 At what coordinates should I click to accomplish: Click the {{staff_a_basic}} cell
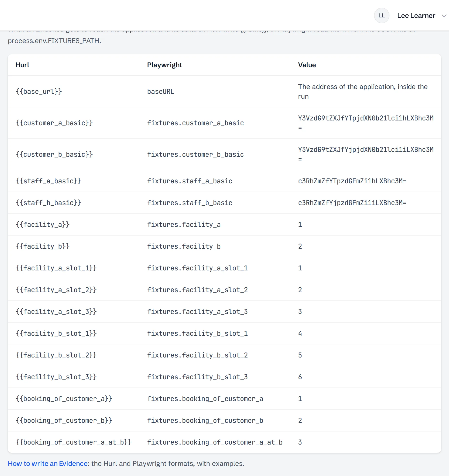(x=48, y=181)
